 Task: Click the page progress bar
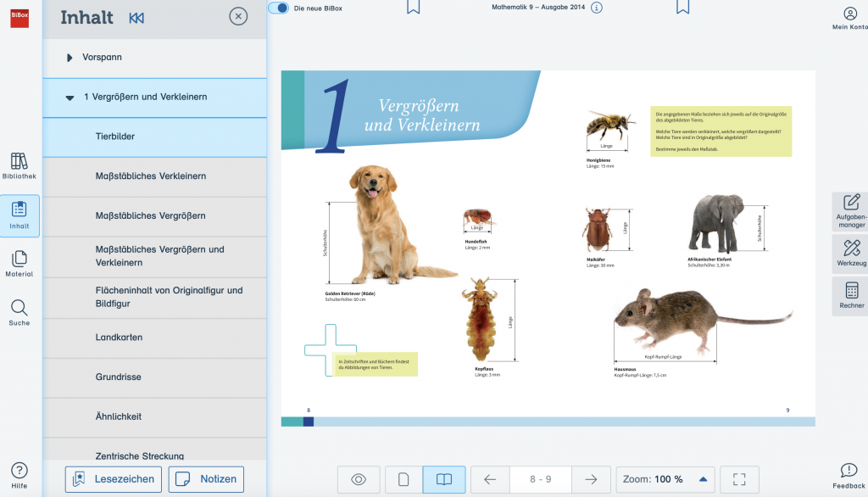click(x=548, y=422)
